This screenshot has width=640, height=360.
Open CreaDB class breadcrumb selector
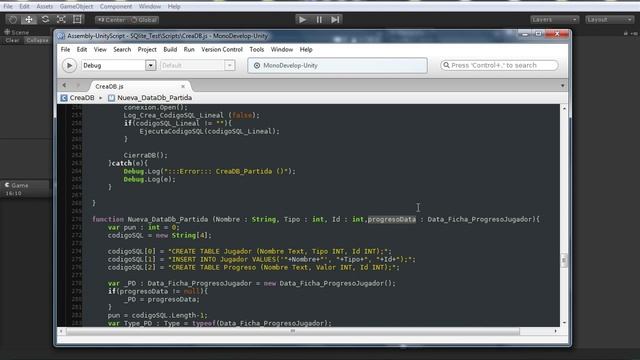82,98
